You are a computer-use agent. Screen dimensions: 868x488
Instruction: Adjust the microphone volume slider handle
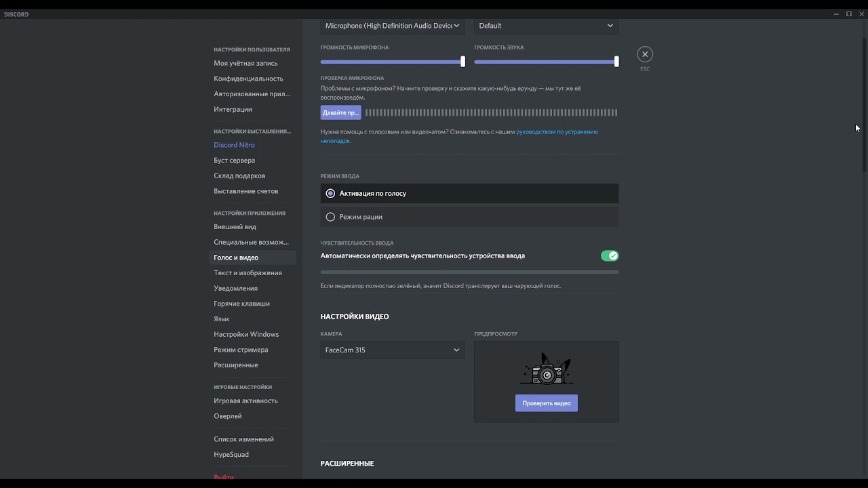(462, 62)
